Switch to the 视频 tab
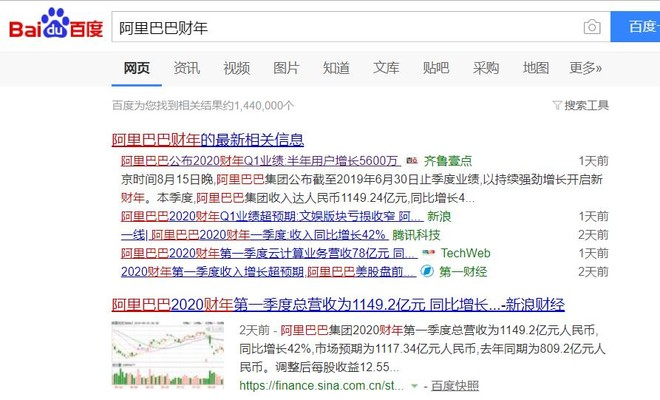The image size is (660, 400). (x=237, y=68)
